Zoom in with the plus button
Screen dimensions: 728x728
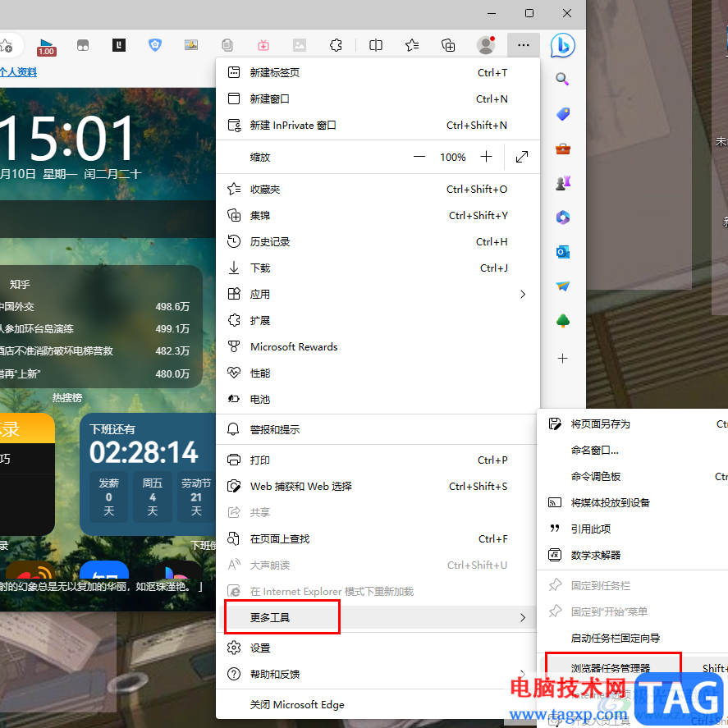pyautogui.click(x=486, y=157)
